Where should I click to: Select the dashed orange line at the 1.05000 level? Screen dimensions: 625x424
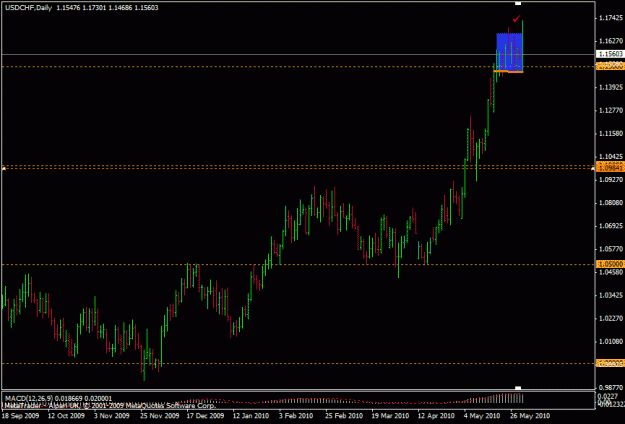(298, 264)
